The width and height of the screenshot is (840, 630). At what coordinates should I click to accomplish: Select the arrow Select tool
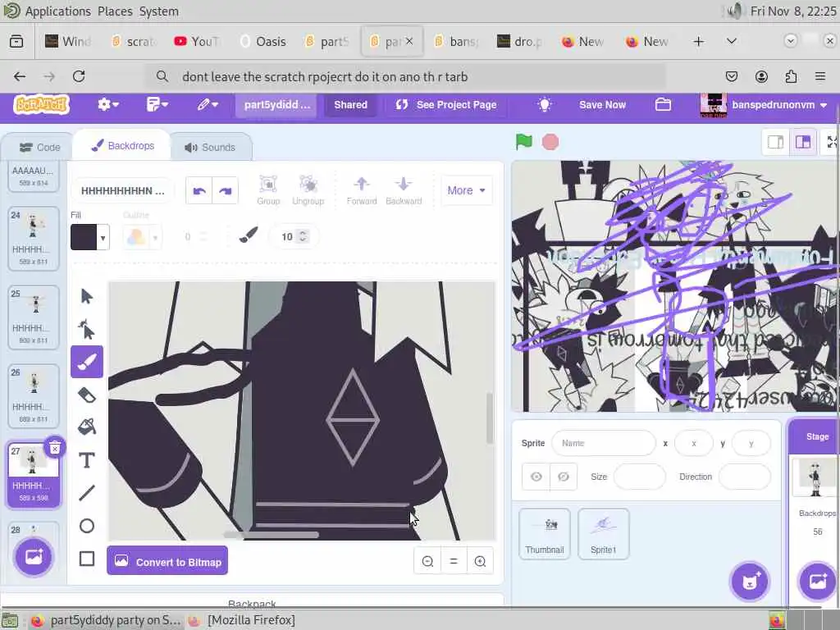click(87, 296)
